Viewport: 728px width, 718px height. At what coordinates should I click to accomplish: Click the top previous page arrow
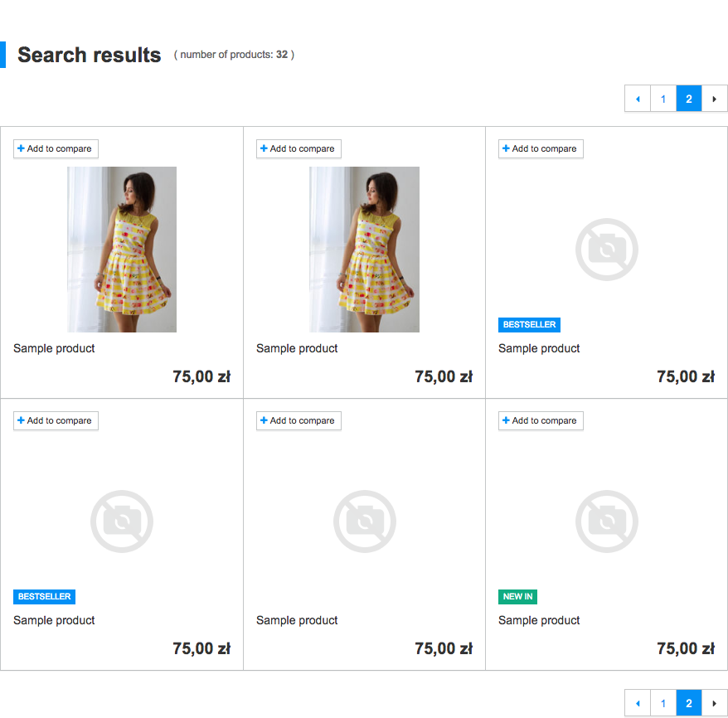(638, 99)
